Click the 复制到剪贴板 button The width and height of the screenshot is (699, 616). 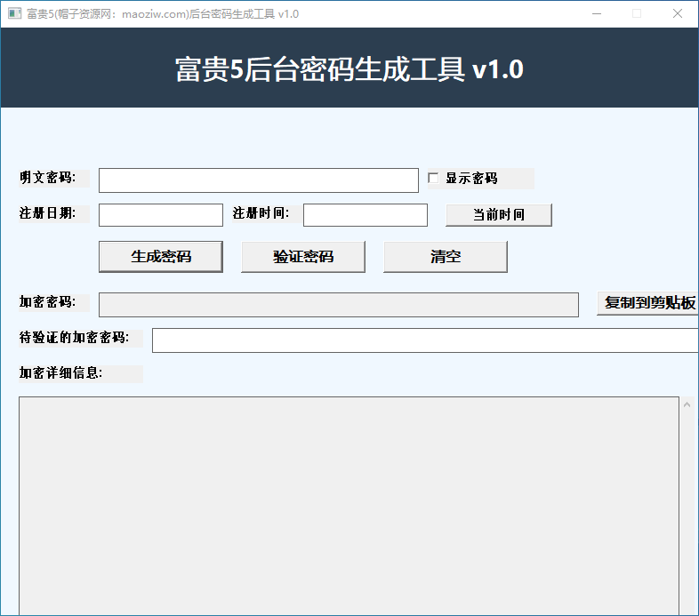649,303
